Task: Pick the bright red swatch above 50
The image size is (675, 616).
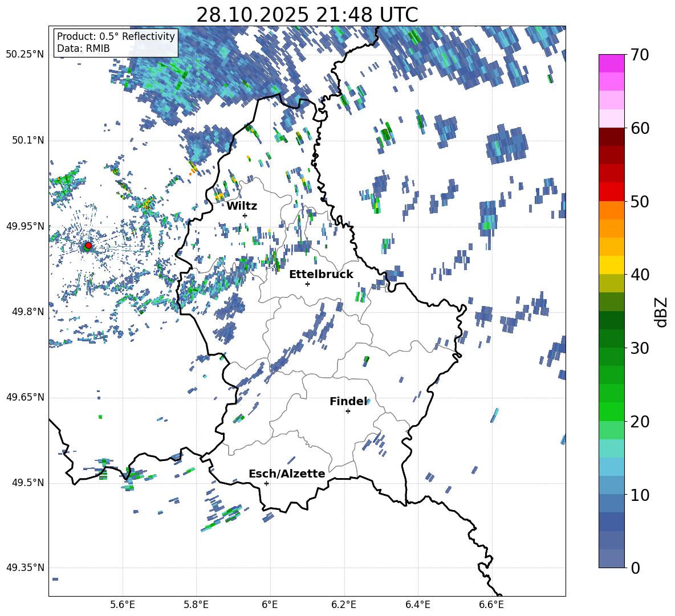Action: point(611,192)
